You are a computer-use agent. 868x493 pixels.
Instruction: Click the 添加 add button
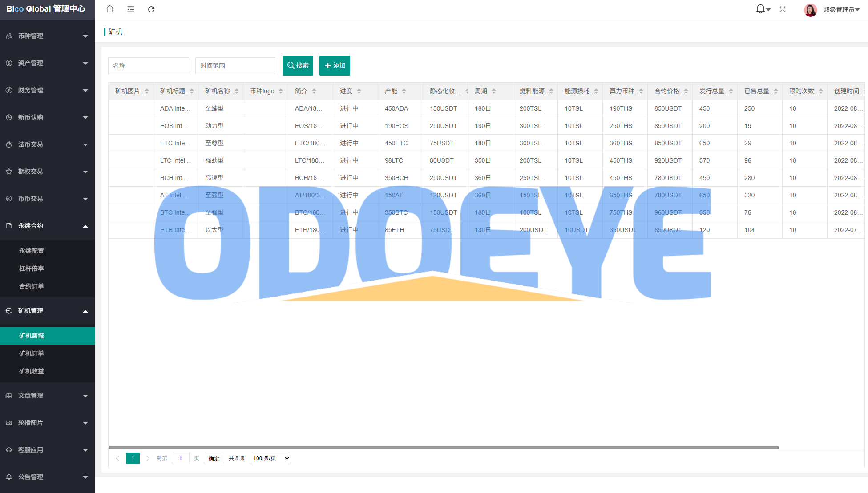[x=335, y=65]
